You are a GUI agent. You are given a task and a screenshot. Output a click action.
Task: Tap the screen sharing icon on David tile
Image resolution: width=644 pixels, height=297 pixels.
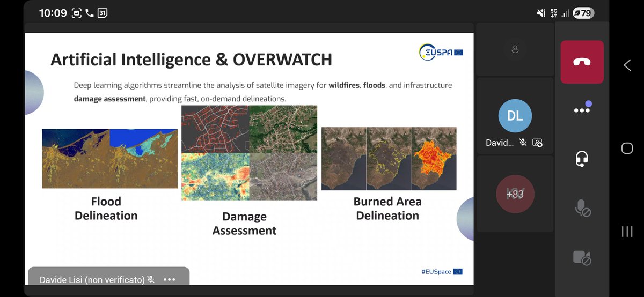pyautogui.click(x=537, y=143)
